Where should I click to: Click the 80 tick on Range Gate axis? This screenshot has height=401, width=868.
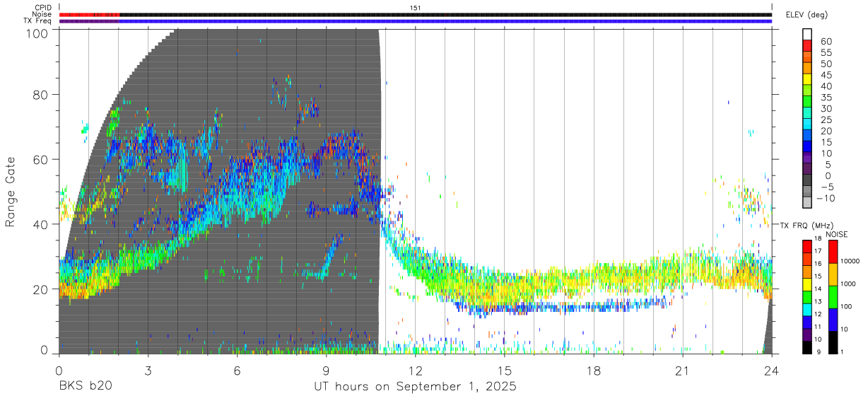(x=40, y=94)
